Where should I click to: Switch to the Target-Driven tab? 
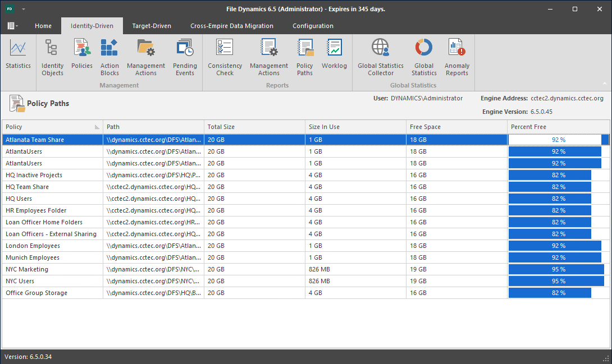[152, 26]
